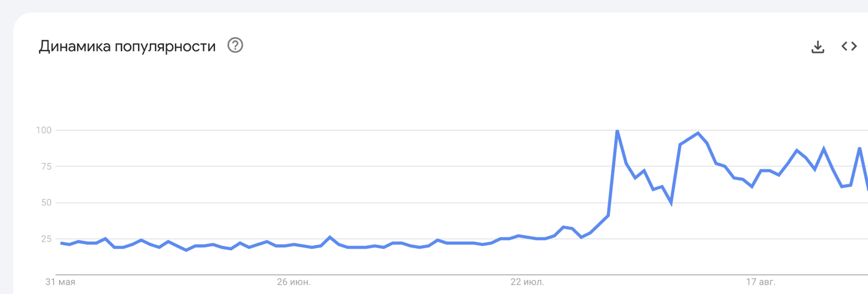This screenshot has width=868, height=294.
Task: Select the peak just right of 17 авг.
Action: pos(797,150)
